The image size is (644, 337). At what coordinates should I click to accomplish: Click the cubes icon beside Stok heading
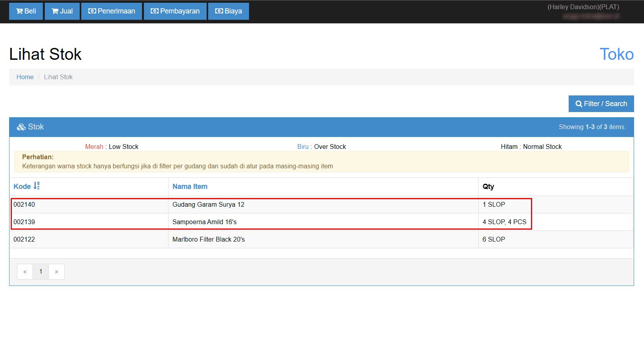tap(21, 127)
